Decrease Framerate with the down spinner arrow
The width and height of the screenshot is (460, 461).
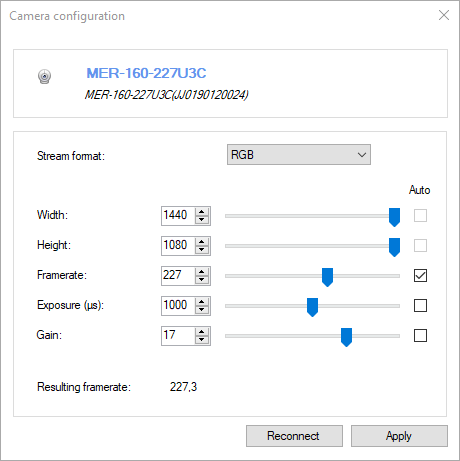202,280
